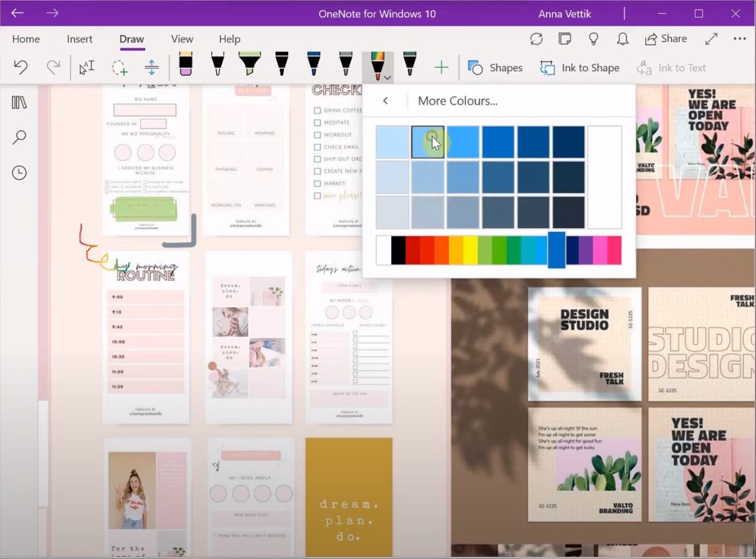Pick the black pen next to the highlighter
The height and width of the screenshot is (559, 756).
coord(281,64)
